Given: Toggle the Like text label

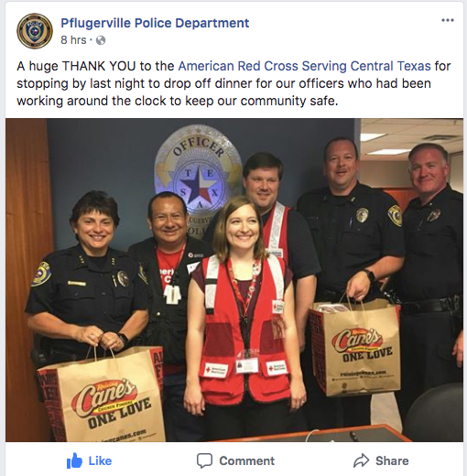Looking at the screenshot, I should click(x=100, y=460).
